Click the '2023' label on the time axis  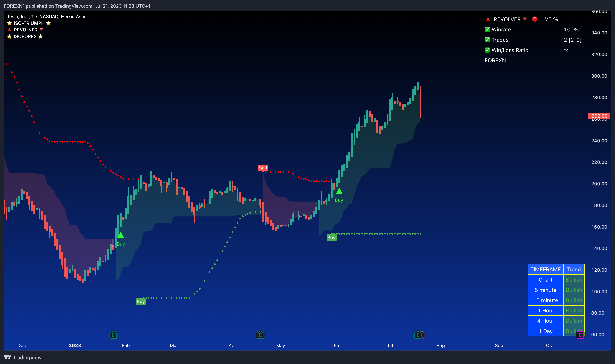click(75, 345)
